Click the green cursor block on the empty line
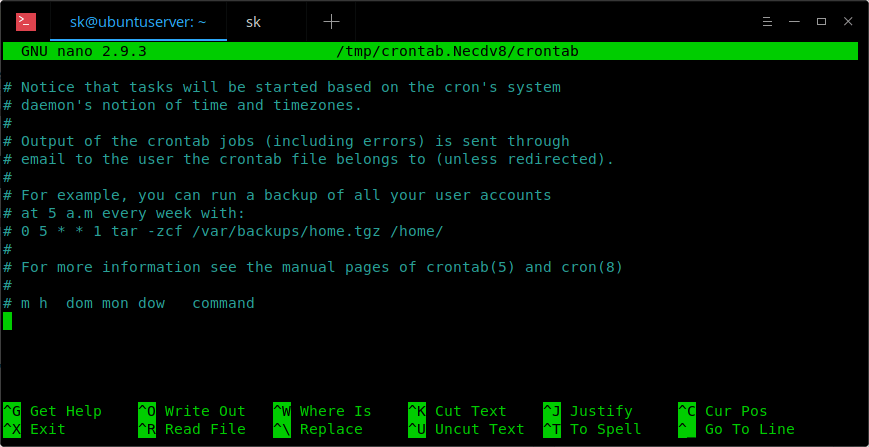The height and width of the screenshot is (447, 869). (x=7, y=321)
